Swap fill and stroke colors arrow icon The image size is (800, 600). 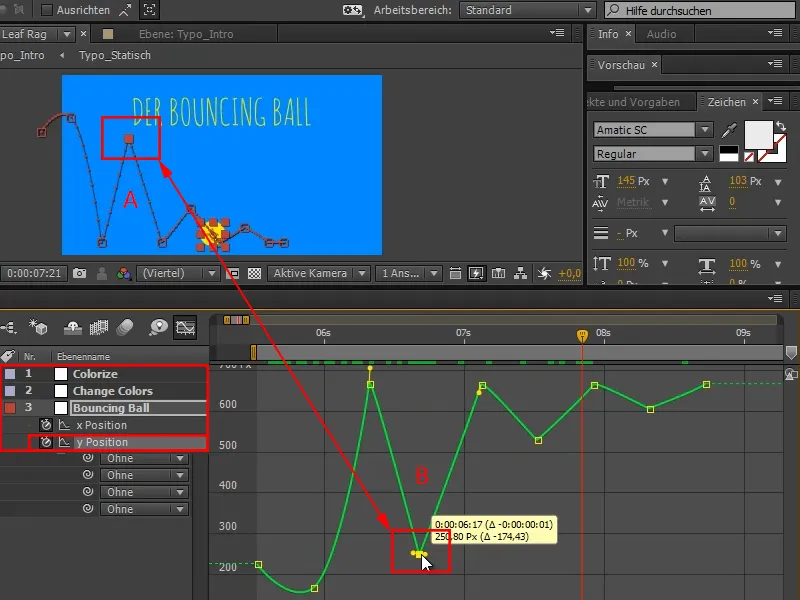coord(781,126)
